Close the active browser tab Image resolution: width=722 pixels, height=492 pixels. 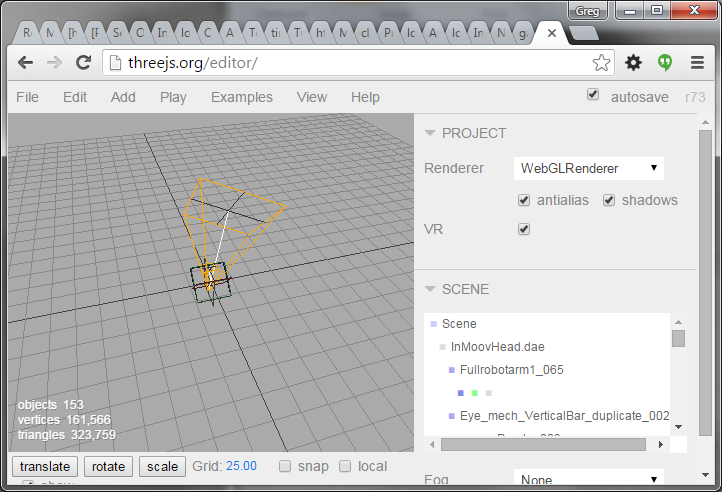pyautogui.click(x=552, y=33)
